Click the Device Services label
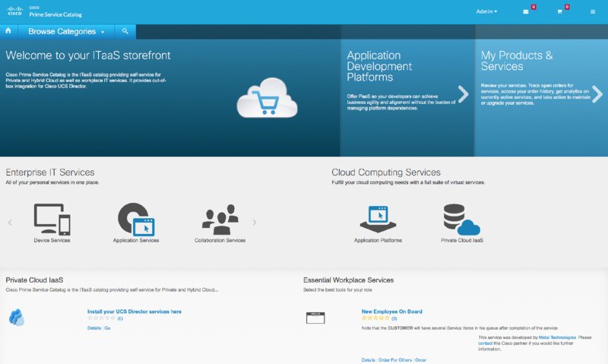Screen dimensions: 608x364 tap(52, 240)
